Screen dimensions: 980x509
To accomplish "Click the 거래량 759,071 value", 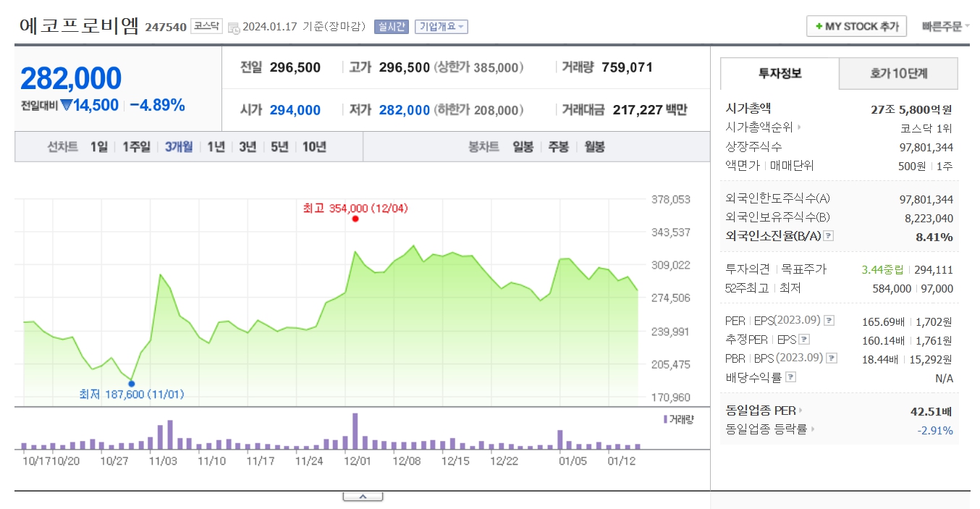I will (627, 67).
